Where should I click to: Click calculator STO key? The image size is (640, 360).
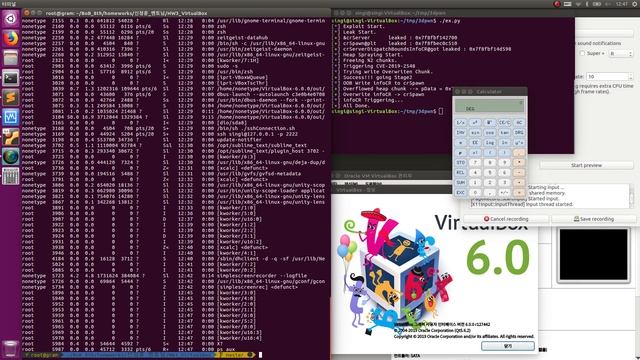(460, 162)
